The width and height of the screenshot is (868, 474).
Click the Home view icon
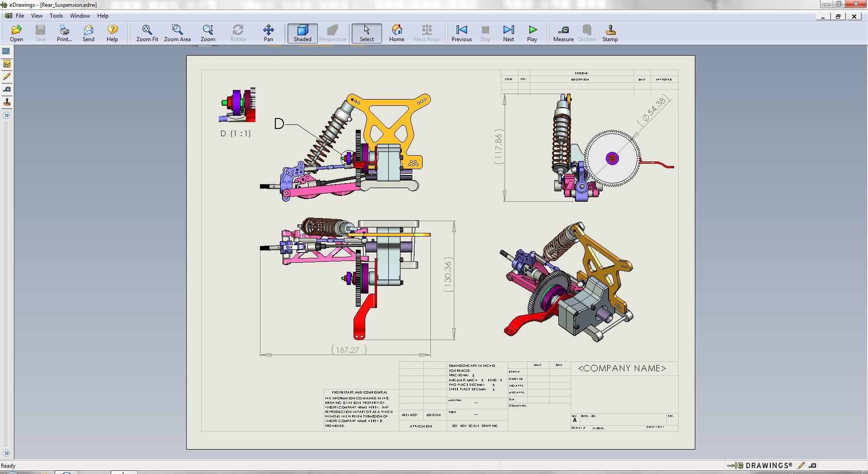click(x=396, y=33)
